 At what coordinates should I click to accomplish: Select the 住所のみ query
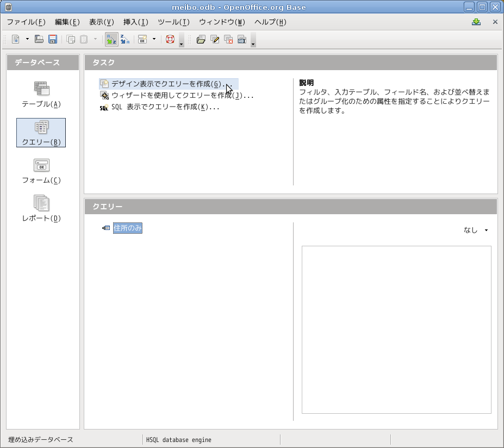(x=128, y=228)
